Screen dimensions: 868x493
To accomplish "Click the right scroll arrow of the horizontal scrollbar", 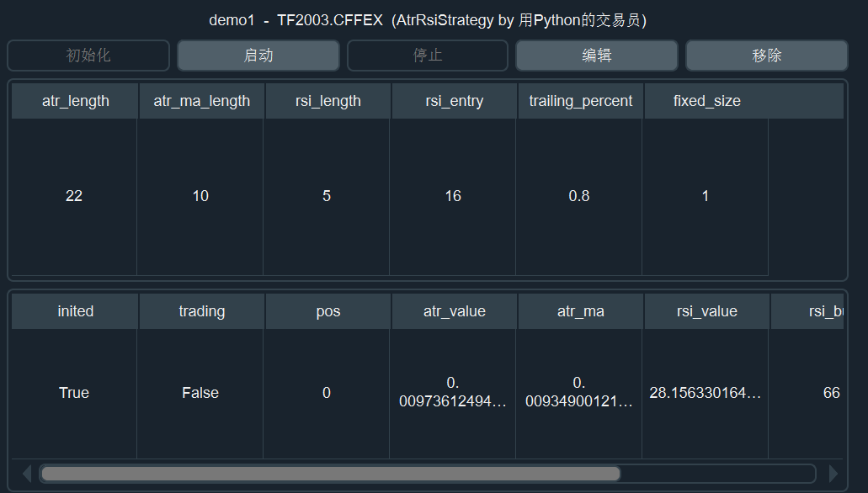I will 833,474.
